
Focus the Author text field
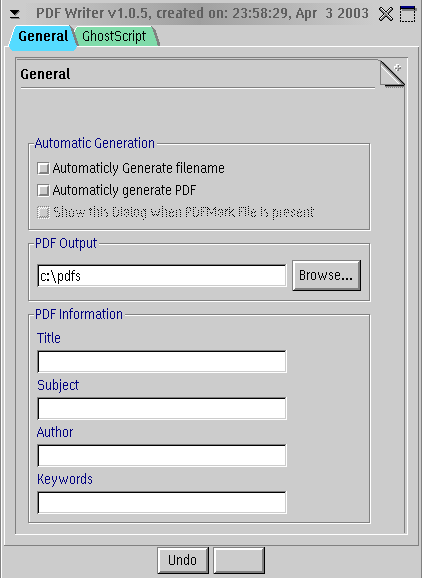point(162,456)
